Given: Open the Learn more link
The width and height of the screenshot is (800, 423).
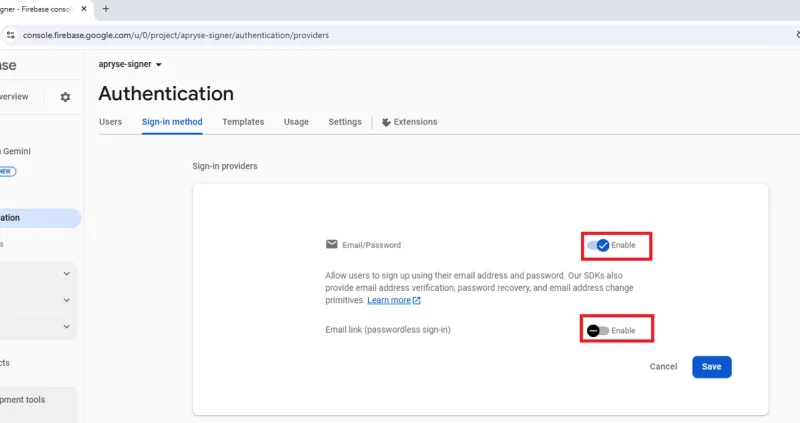Looking at the screenshot, I should point(389,301).
